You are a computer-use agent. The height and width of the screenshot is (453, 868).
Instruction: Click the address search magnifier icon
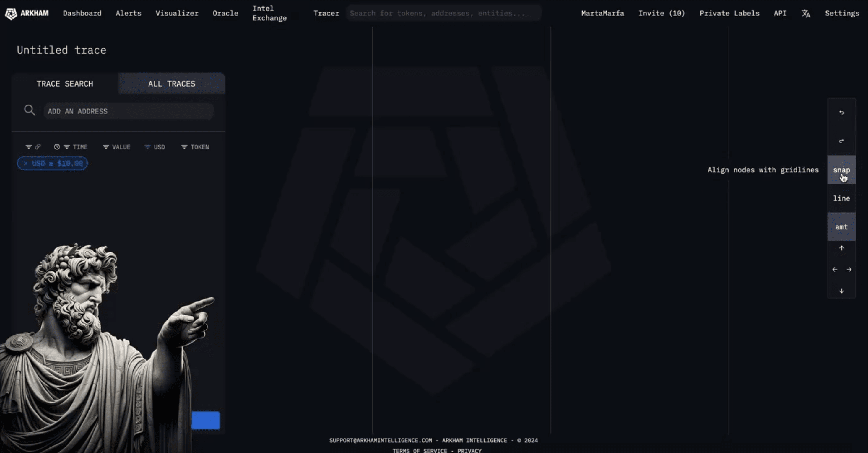[30, 110]
